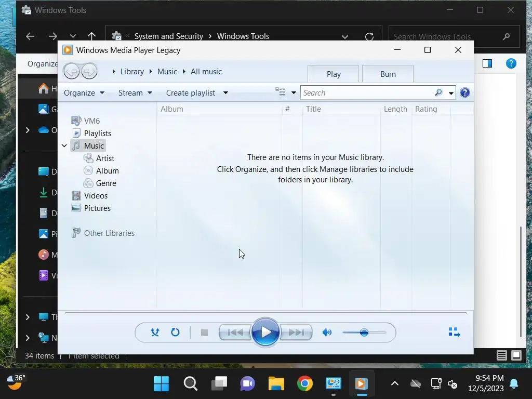Viewport: 532px width, 399px height.
Task: Select Playlists in the navigation pane
Action: pyautogui.click(x=91, y=134)
